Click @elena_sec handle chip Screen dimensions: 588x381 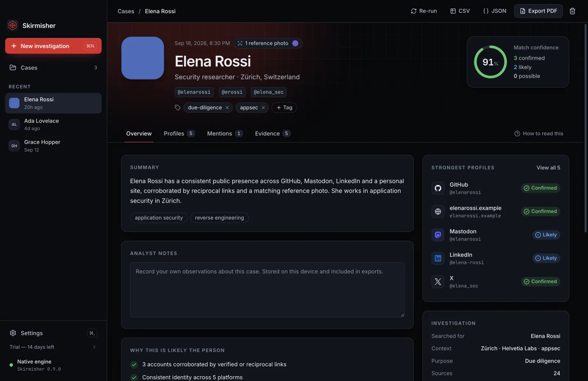pos(269,92)
